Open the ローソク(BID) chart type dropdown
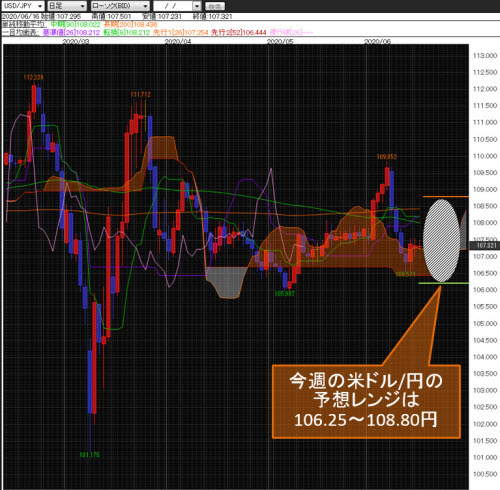The width and height of the screenshot is (500, 490). [120, 6]
